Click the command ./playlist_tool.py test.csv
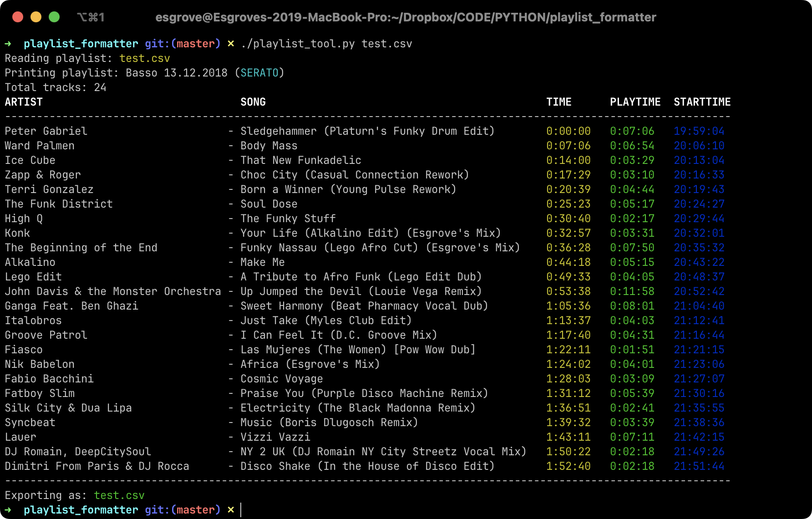Viewport: 812px width, 519px height. [326, 44]
